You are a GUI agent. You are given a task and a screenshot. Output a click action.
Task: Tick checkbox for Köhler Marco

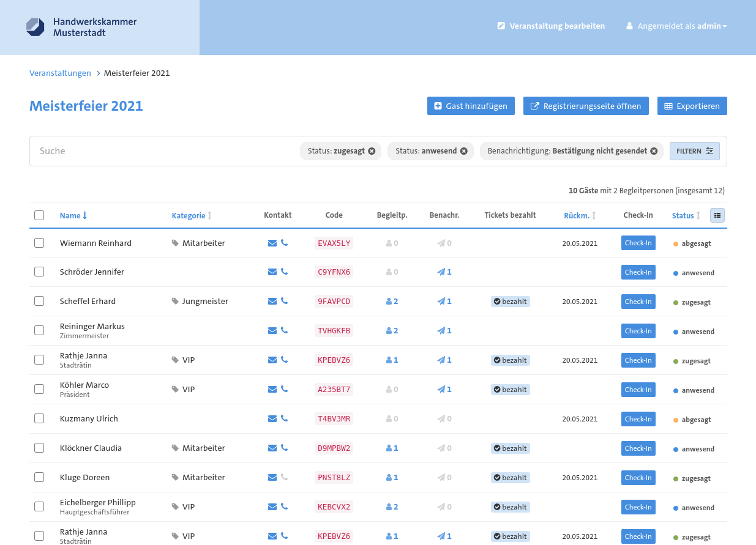[39, 389]
